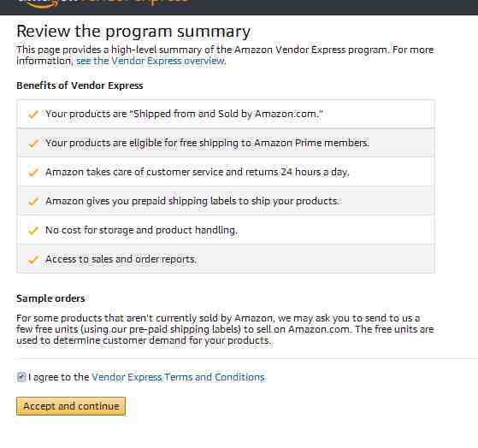Click checkmark icon beside free shipping to Prime members

(x=33, y=143)
